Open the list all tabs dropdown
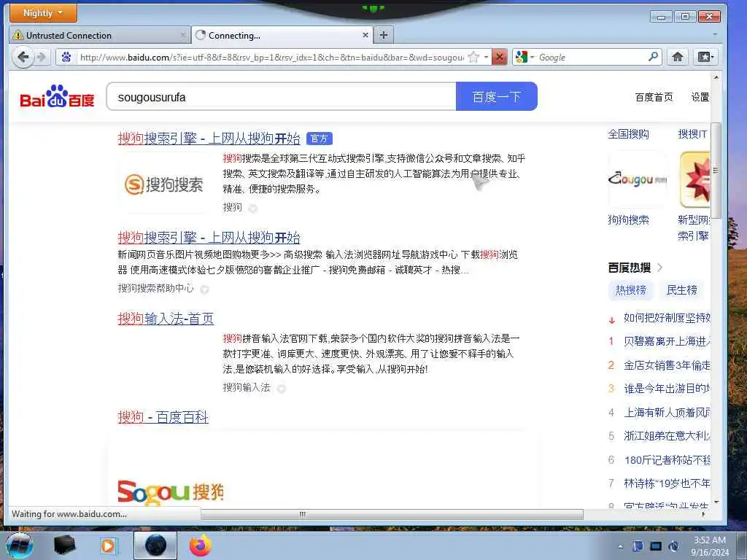The image size is (747, 560). click(x=715, y=34)
